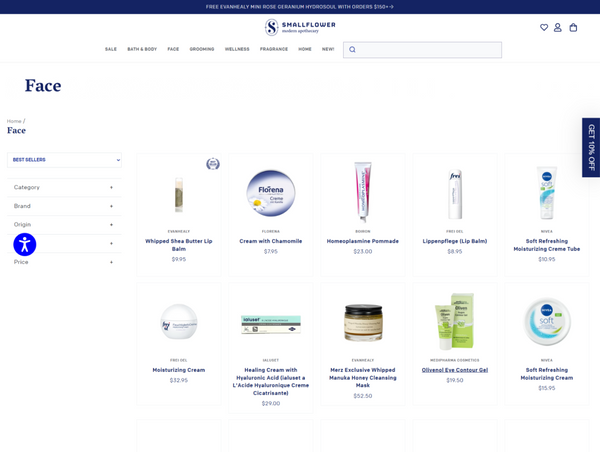This screenshot has width=600, height=452.
Task: Expand the Category filter
Action: [64, 188]
